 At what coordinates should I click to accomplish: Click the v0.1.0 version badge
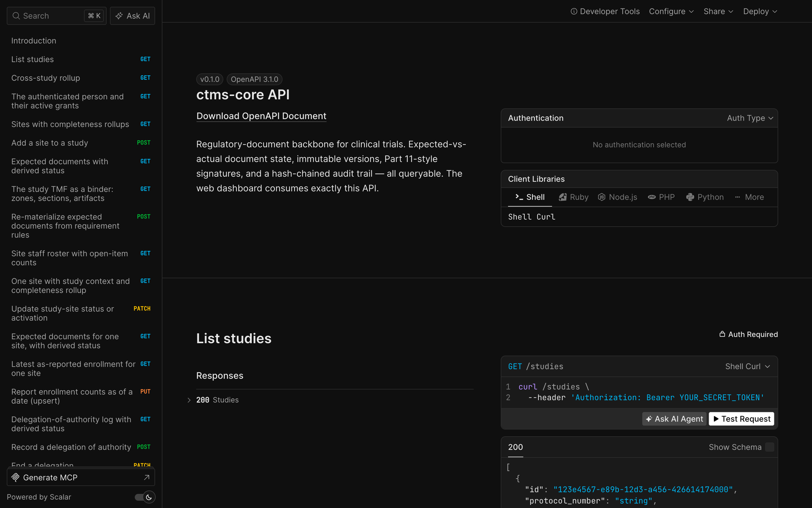210,79
